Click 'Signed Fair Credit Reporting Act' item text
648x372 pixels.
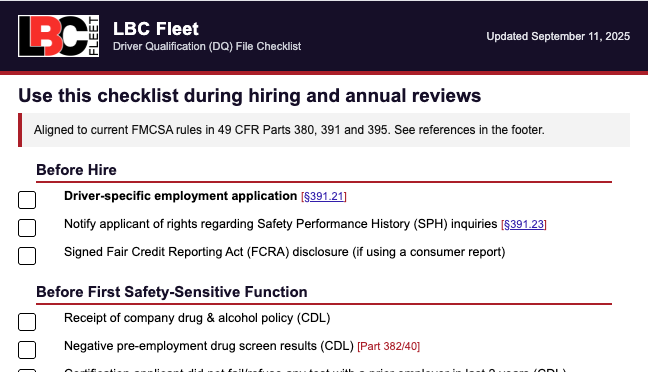285,252
